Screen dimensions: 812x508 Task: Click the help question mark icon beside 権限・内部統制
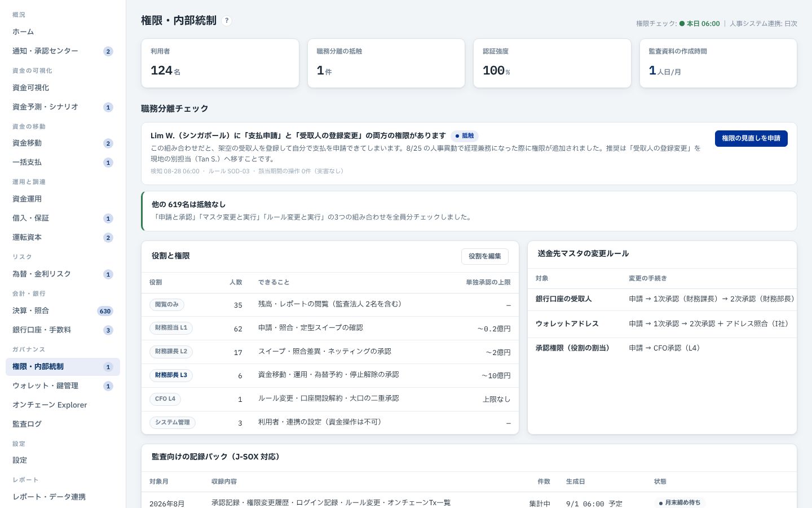[227, 21]
